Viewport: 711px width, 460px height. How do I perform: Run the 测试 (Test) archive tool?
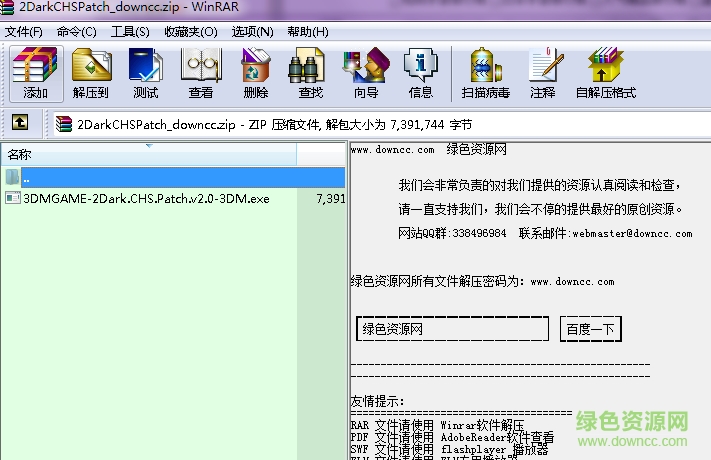coord(146,73)
